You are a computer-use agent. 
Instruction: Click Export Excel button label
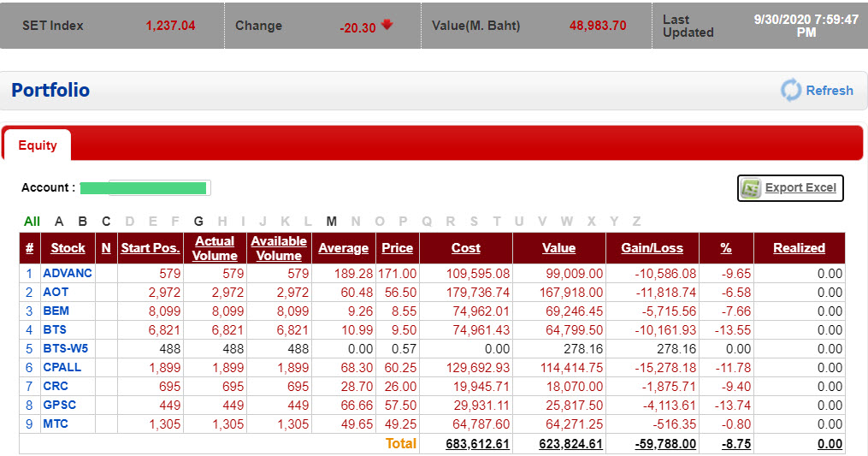click(800, 188)
